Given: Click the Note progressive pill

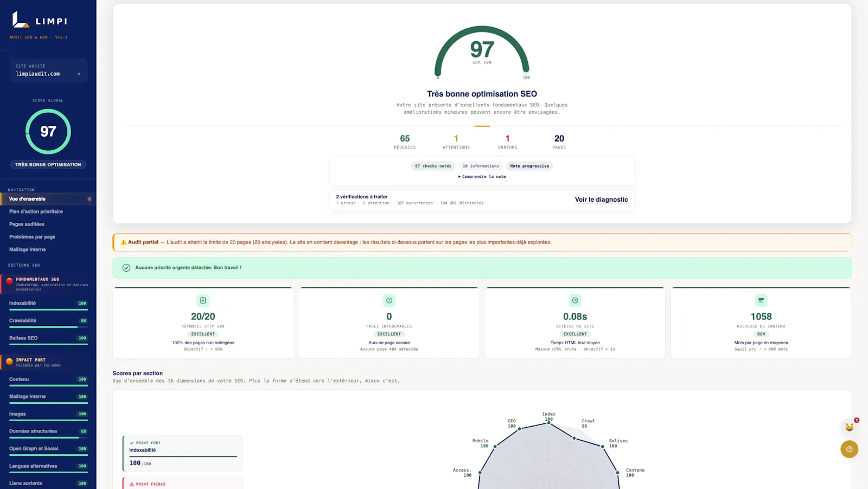Looking at the screenshot, I should (x=529, y=166).
